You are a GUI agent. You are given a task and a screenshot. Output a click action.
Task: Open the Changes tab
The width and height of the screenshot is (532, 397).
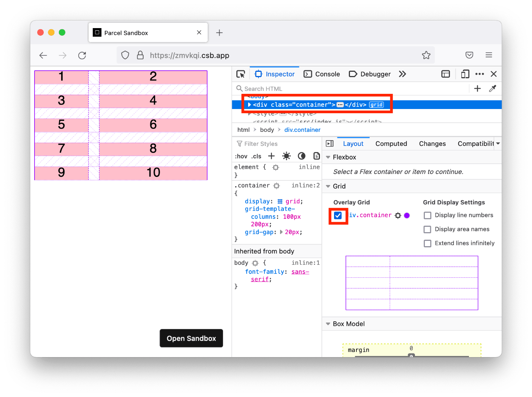432,144
